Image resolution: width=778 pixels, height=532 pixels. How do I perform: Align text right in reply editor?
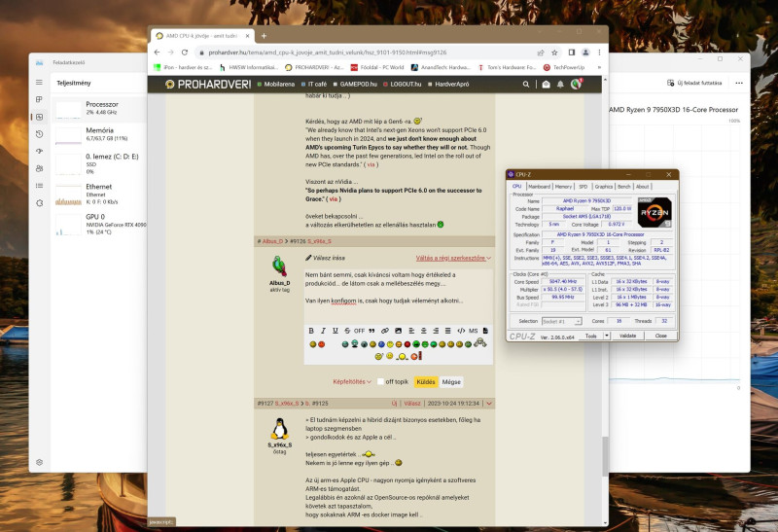[436, 331]
